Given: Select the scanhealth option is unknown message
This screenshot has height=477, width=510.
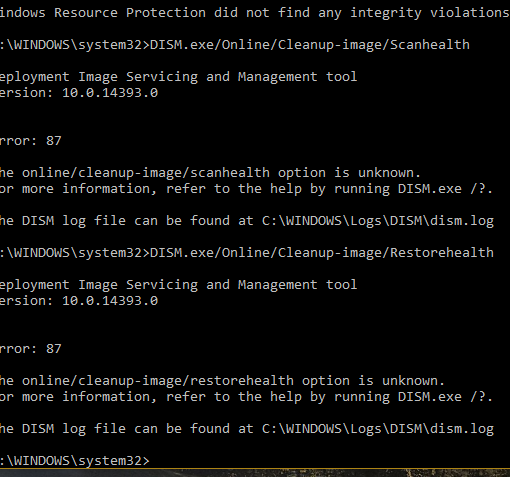Looking at the screenshot, I should pos(210,173).
